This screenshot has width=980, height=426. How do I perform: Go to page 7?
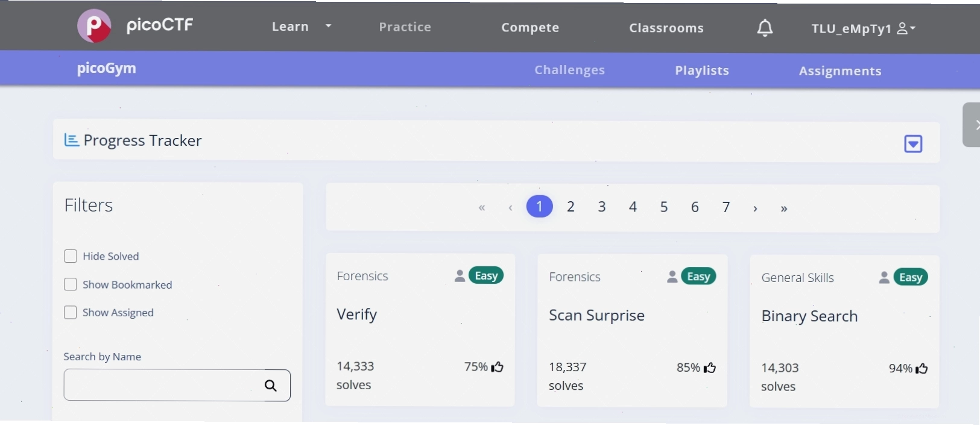pos(726,207)
